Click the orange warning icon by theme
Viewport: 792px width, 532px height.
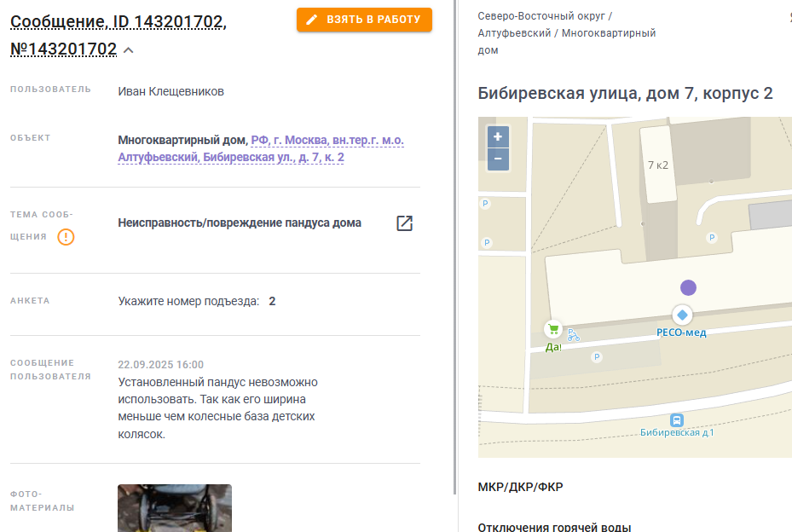pyautogui.click(x=66, y=236)
